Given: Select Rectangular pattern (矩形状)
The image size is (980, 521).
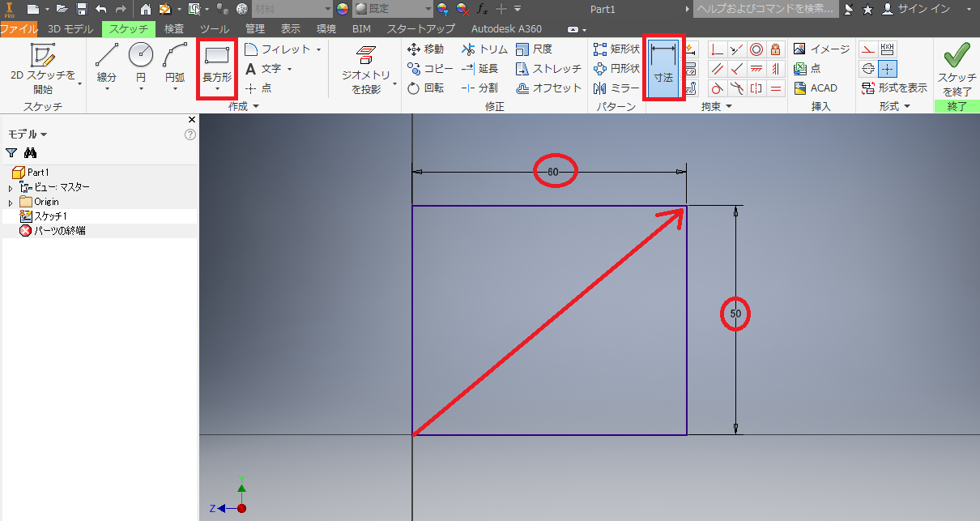Looking at the screenshot, I should 616,49.
